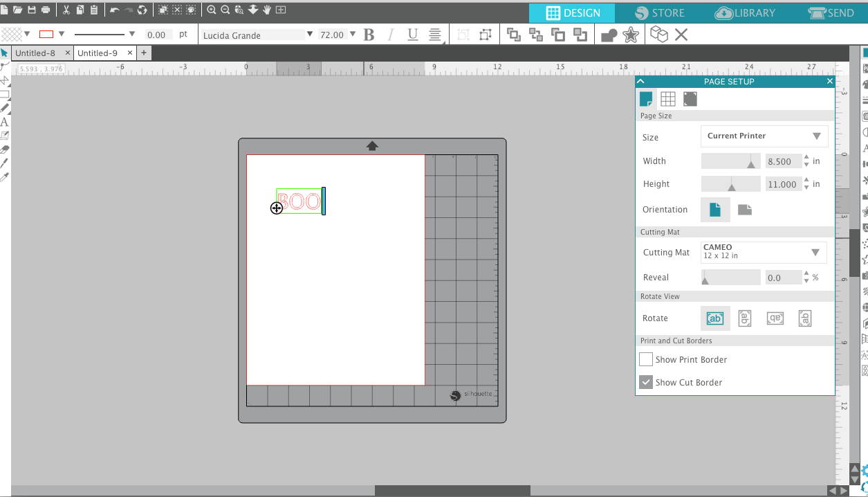Toggle Underline text formatting
Image resolution: width=868 pixels, height=497 pixels.
pos(413,35)
